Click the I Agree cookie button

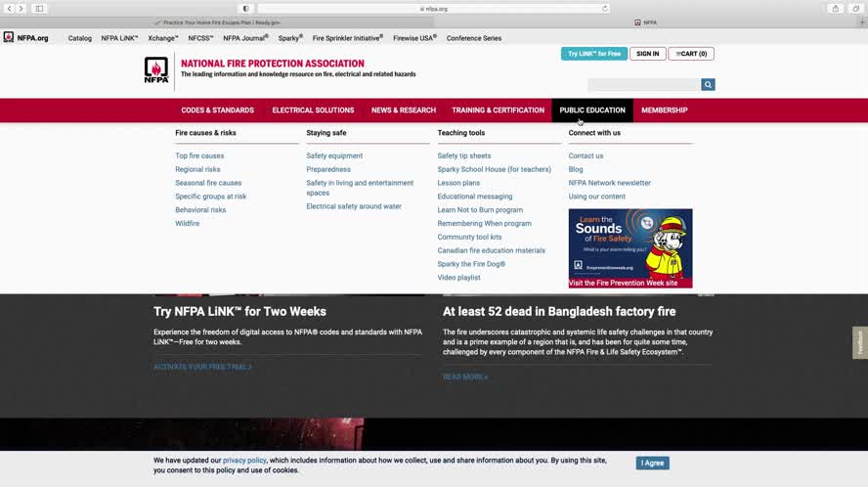coord(652,464)
